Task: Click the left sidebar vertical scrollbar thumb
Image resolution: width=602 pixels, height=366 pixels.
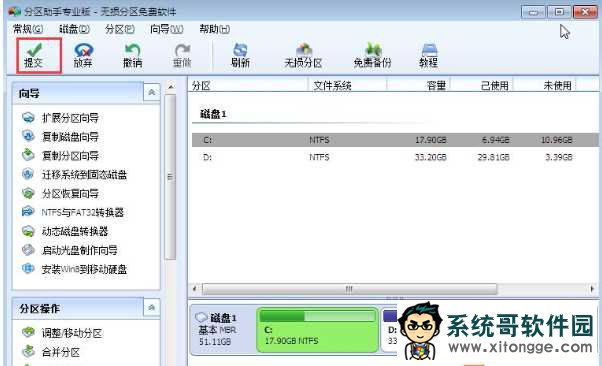Action: click(x=170, y=177)
